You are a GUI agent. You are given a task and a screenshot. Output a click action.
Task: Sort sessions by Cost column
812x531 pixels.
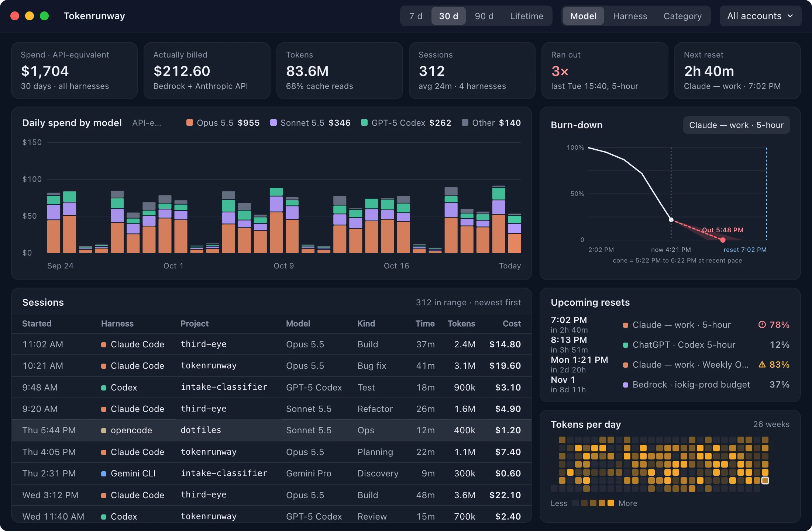(512, 323)
